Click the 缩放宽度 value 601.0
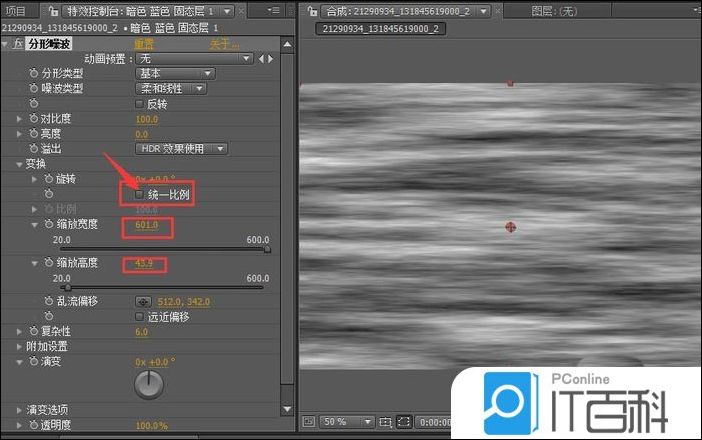 [147, 225]
